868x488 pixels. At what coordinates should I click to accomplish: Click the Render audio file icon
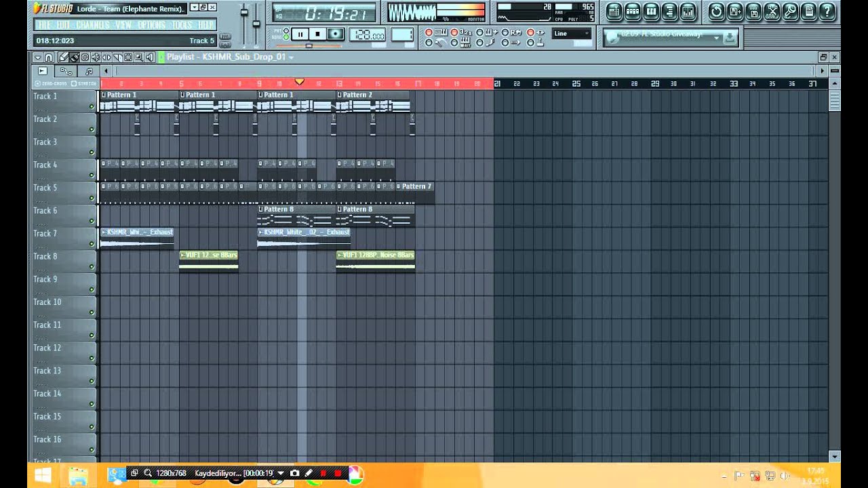[753, 12]
